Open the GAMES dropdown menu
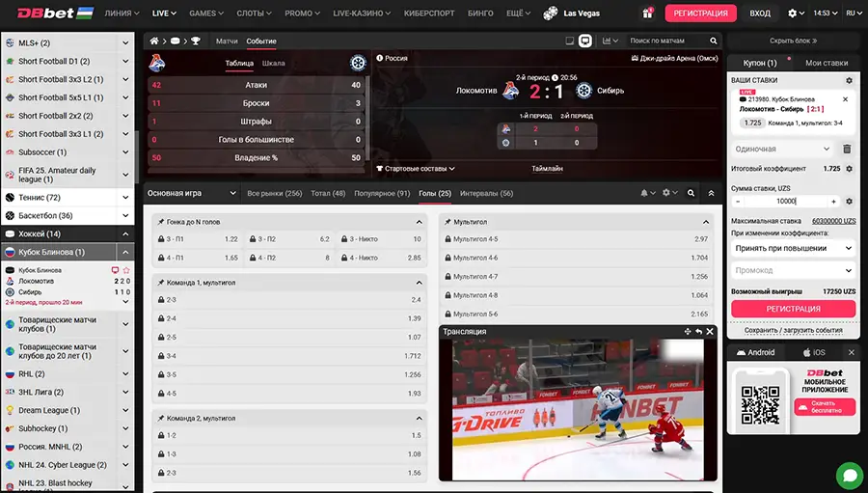 point(206,14)
